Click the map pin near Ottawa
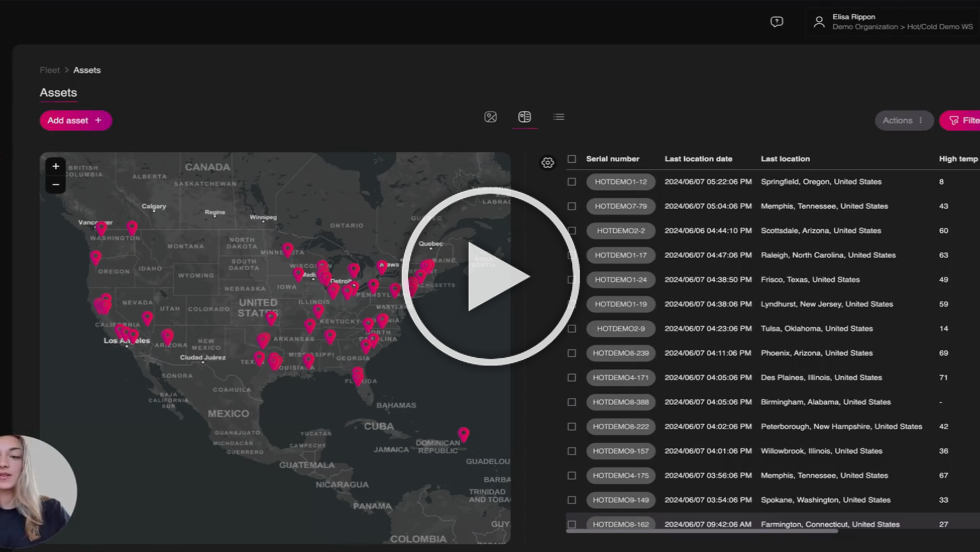Image resolution: width=980 pixels, height=552 pixels. click(x=382, y=267)
